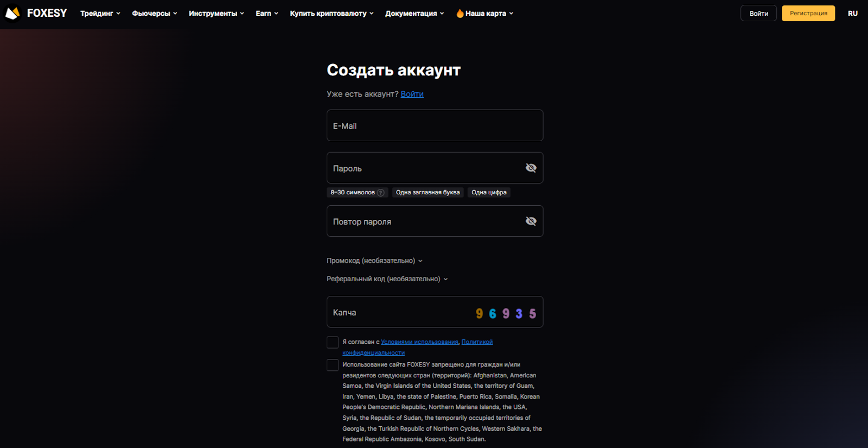Expand the Промокод (необязательно) section

pyautogui.click(x=374, y=261)
